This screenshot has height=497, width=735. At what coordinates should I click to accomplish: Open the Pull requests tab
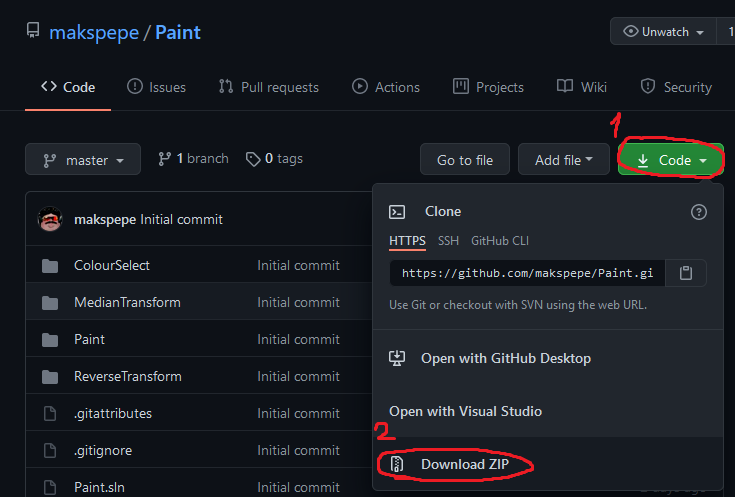pos(269,87)
